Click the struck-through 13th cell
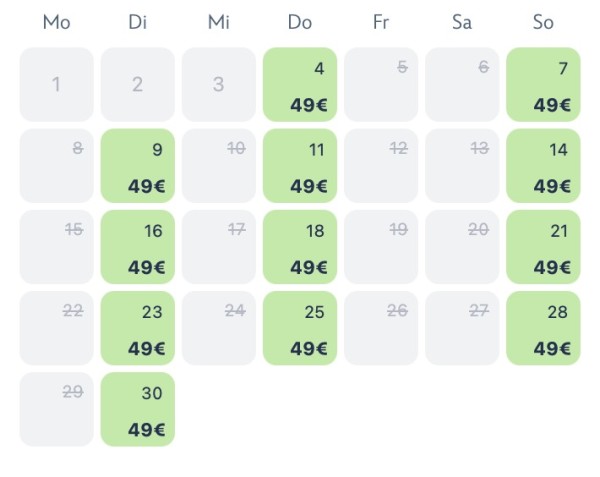Image resolution: width=600 pixels, height=477 pixels. click(462, 166)
